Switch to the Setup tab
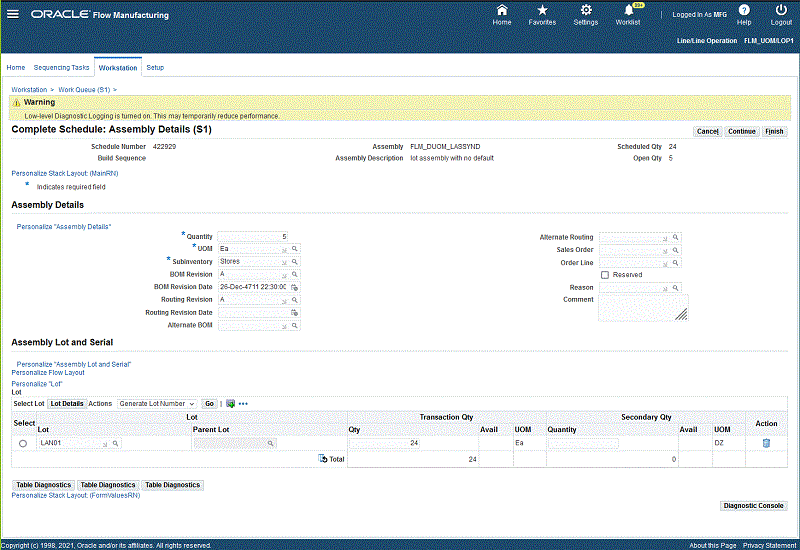Viewport: 800px width, 550px height. coord(155,67)
